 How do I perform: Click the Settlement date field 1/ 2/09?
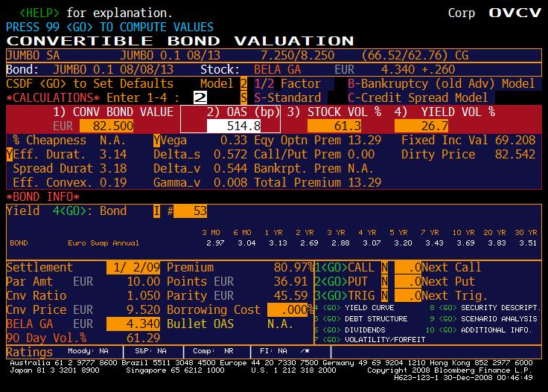133,267
